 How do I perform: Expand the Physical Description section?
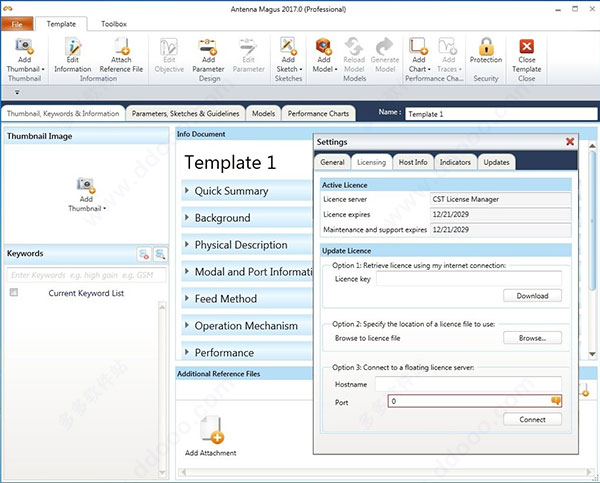click(x=240, y=245)
